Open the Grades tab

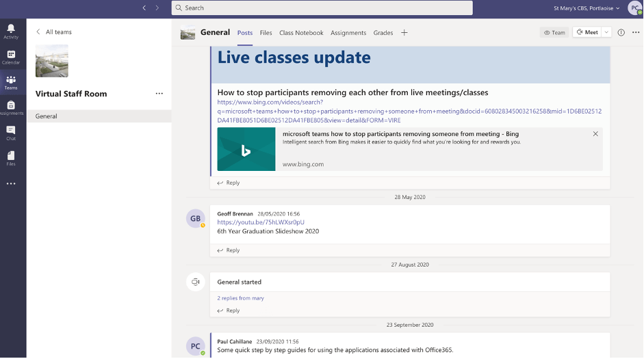(x=383, y=33)
